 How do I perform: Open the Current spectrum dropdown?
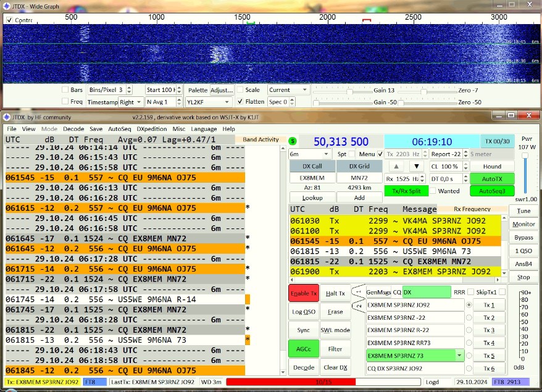pos(288,90)
